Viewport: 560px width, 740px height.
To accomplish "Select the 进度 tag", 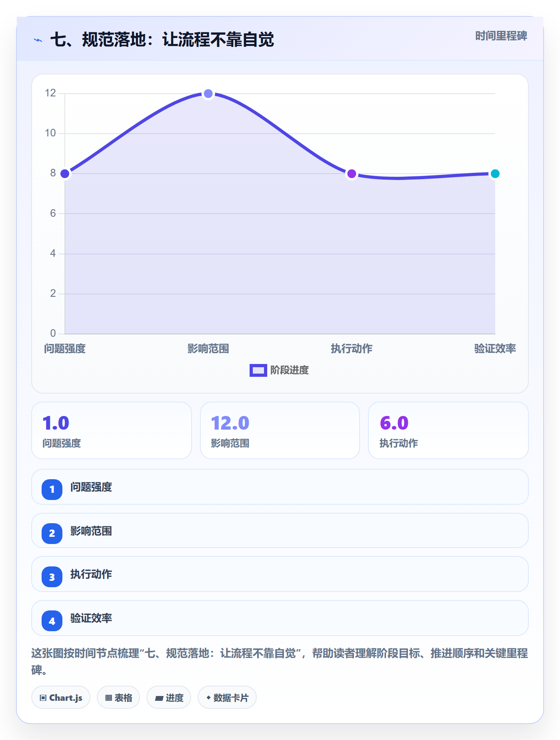I will pyautogui.click(x=169, y=697).
